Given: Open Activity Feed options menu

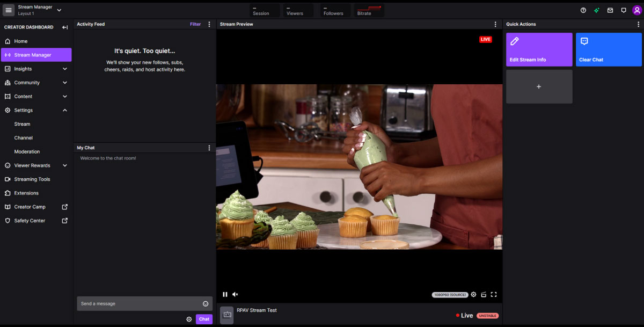Looking at the screenshot, I should (x=209, y=24).
